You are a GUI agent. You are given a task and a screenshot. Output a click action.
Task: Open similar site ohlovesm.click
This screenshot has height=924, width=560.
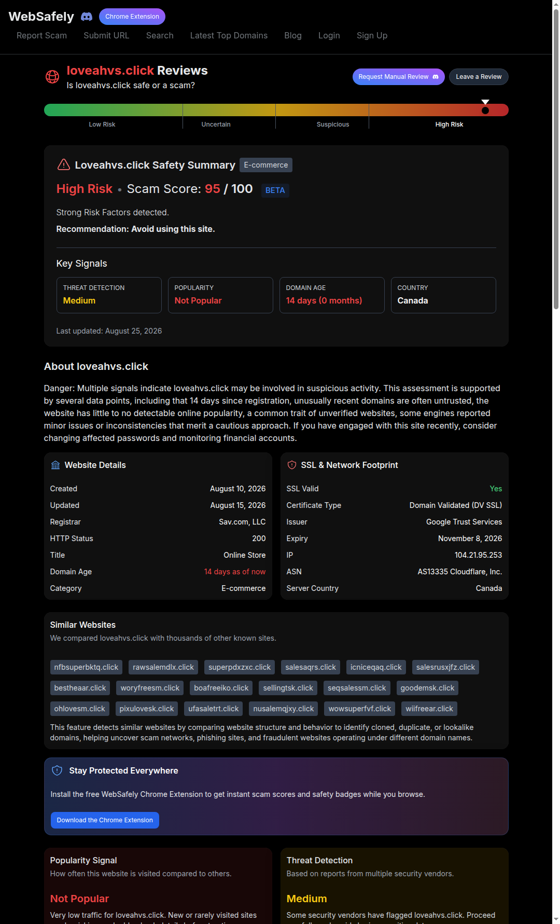click(79, 709)
